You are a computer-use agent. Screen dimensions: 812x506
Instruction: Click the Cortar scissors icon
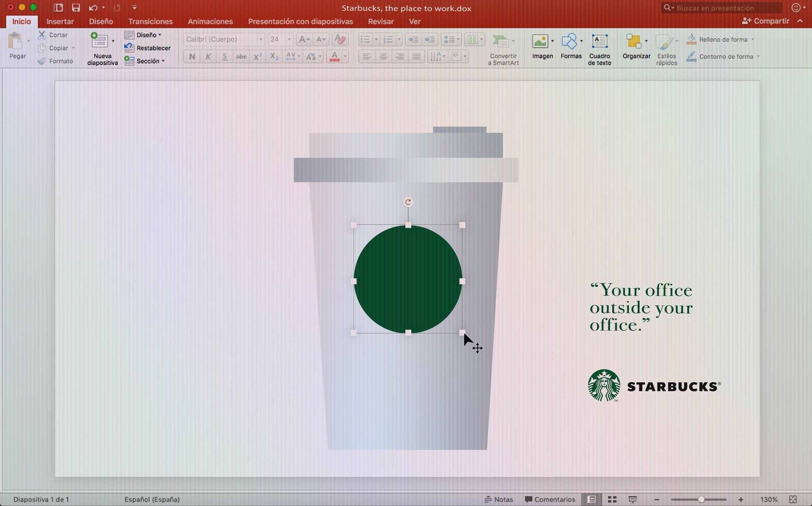[42, 35]
